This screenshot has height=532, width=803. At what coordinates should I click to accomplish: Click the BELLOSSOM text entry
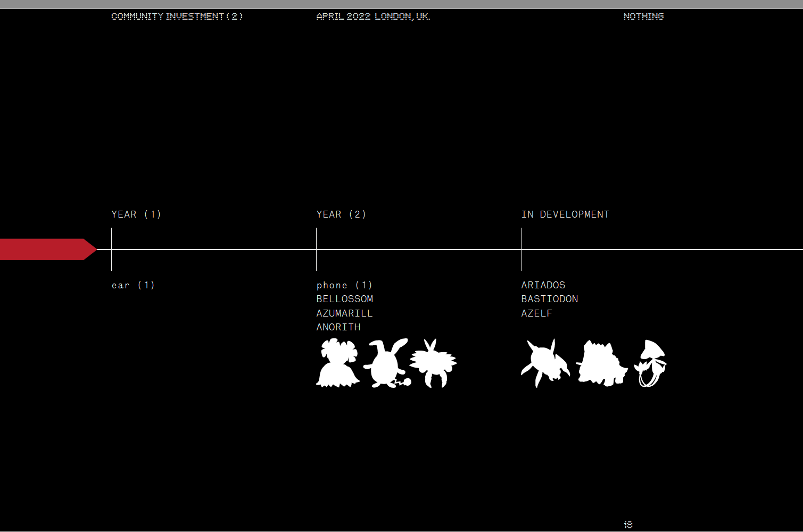(345, 299)
